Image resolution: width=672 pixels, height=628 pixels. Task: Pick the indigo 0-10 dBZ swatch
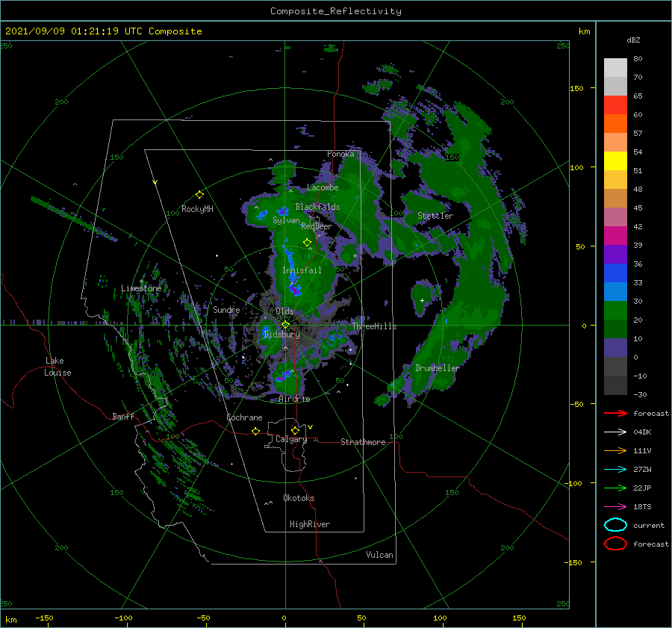point(615,348)
